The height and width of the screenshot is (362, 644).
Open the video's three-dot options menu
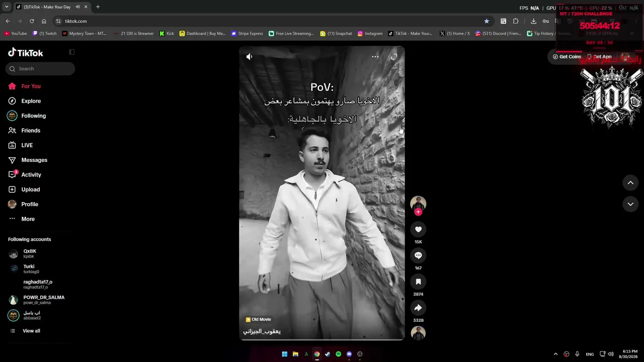pos(375,57)
